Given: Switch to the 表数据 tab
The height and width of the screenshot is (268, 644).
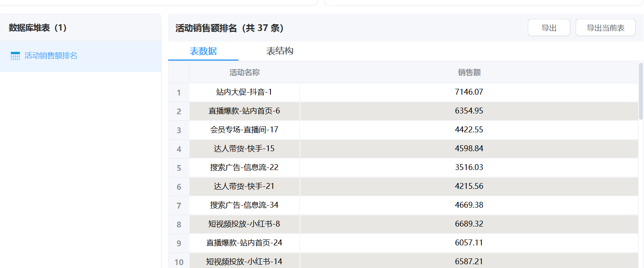Looking at the screenshot, I should pyautogui.click(x=203, y=52).
